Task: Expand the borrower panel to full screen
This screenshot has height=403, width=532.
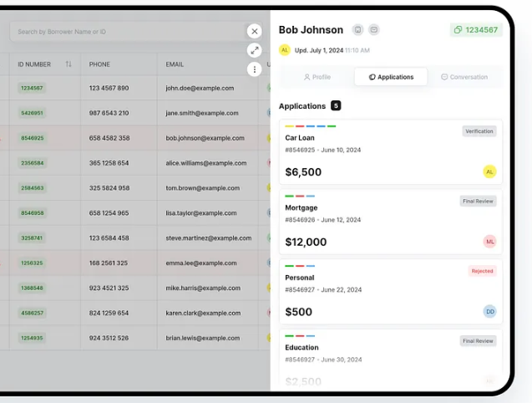Action: click(x=255, y=50)
